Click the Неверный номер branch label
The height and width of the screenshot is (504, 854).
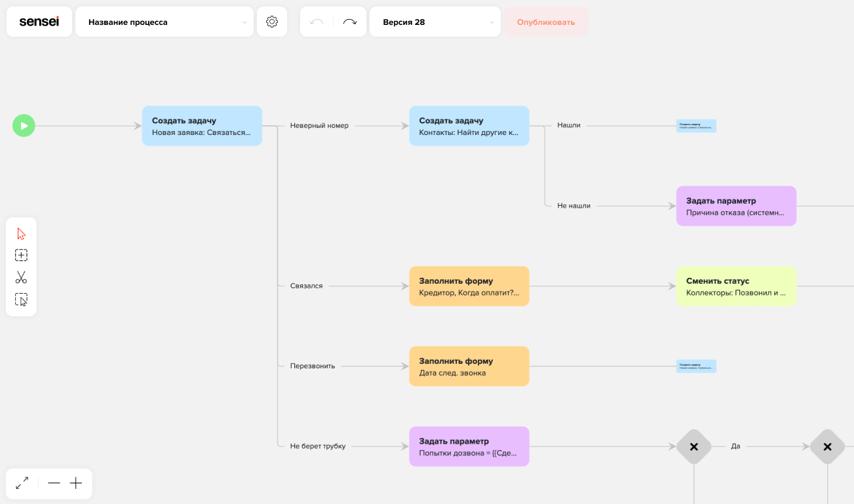(319, 126)
